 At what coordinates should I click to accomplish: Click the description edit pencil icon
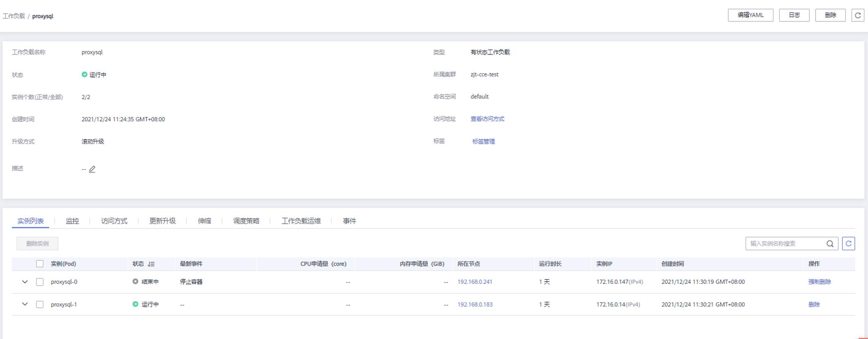click(x=92, y=169)
